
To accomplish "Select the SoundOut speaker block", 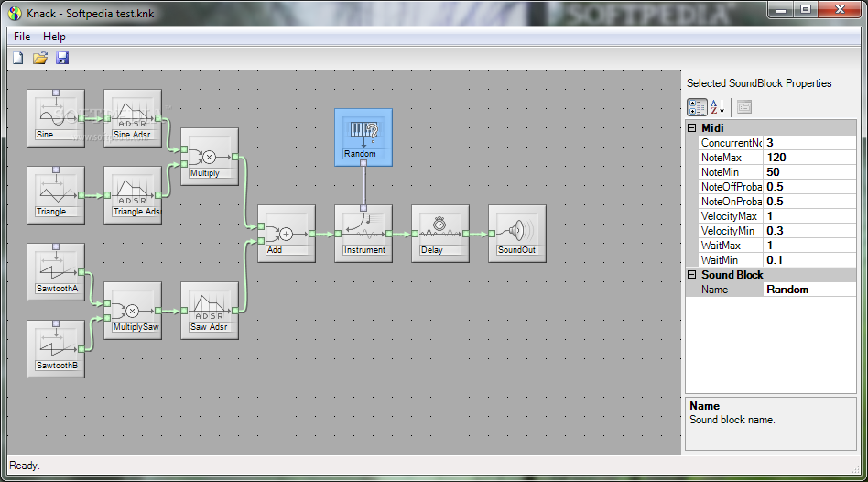I will pyautogui.click(x=517, y=234).
